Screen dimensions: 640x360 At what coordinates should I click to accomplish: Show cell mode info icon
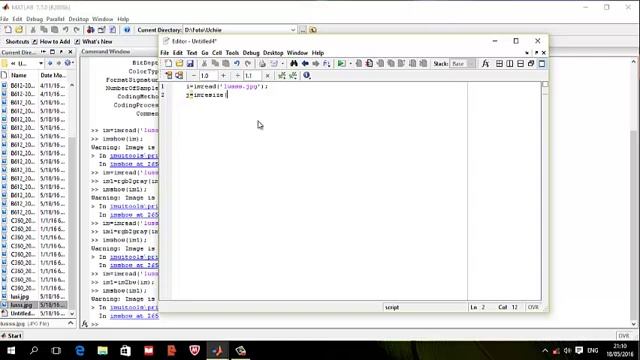307,76
